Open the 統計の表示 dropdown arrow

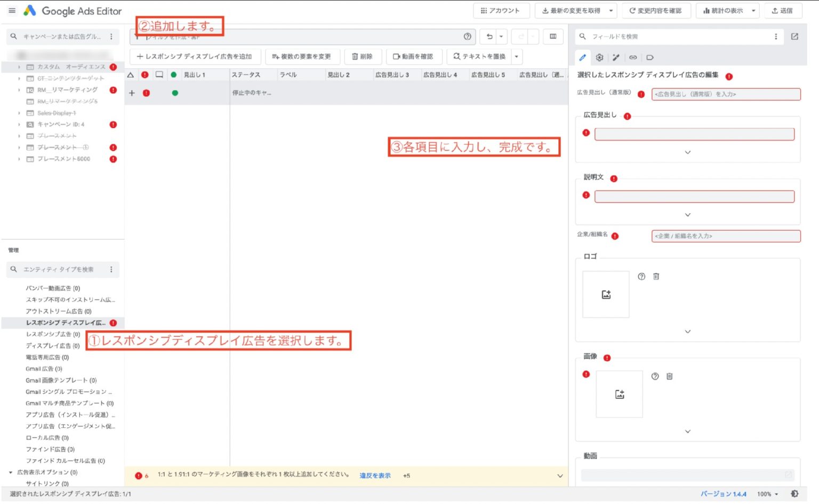(x=753, y=11)
